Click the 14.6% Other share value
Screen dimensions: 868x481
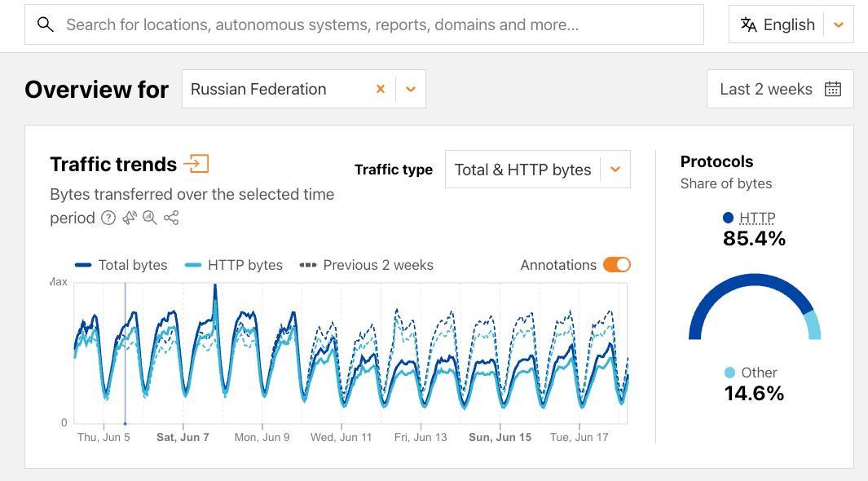(x=754, y=394)
